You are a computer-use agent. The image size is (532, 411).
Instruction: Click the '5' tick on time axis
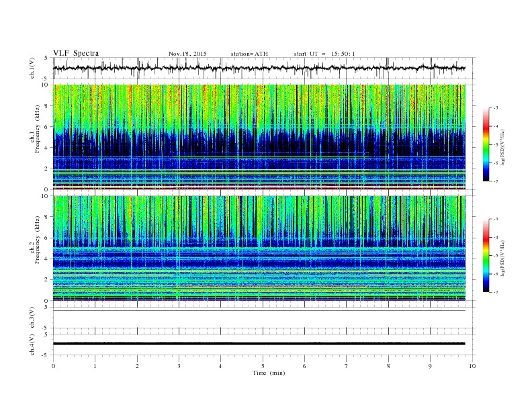(263, 366)
